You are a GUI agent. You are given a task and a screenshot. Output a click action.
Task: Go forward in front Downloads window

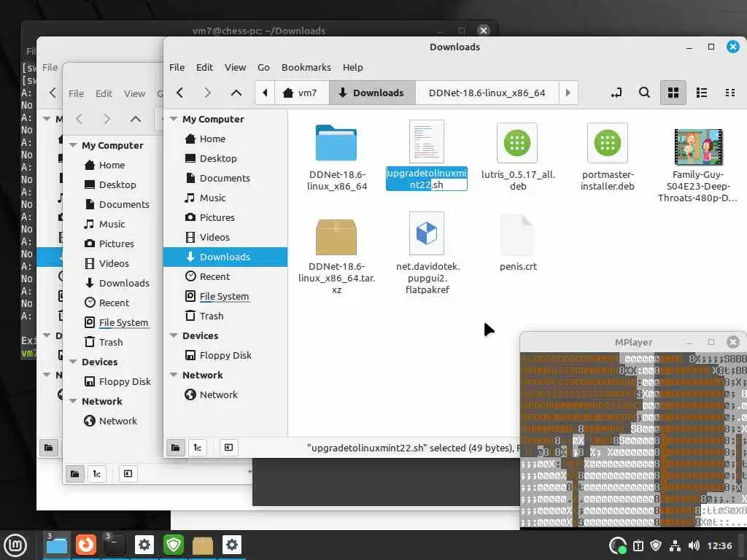click(207, 93)
